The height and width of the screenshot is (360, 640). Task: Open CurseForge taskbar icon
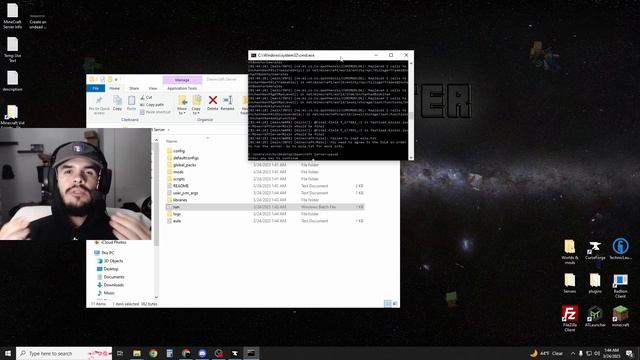[235, 353]
